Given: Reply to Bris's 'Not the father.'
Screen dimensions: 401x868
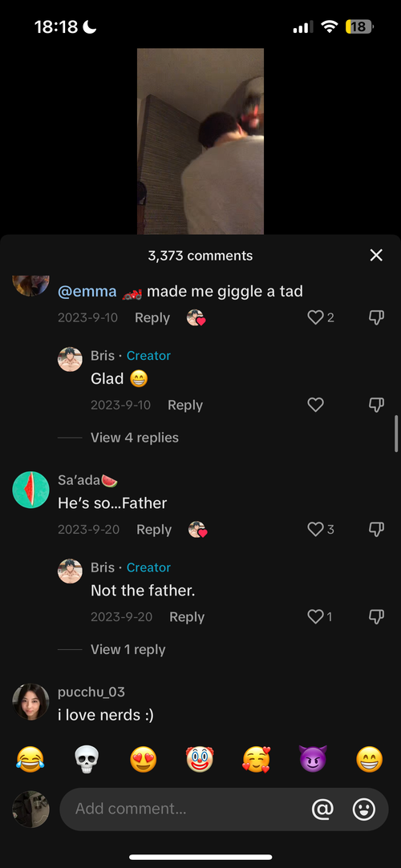Looking at the screenshot, I should [x=187, y=617].
